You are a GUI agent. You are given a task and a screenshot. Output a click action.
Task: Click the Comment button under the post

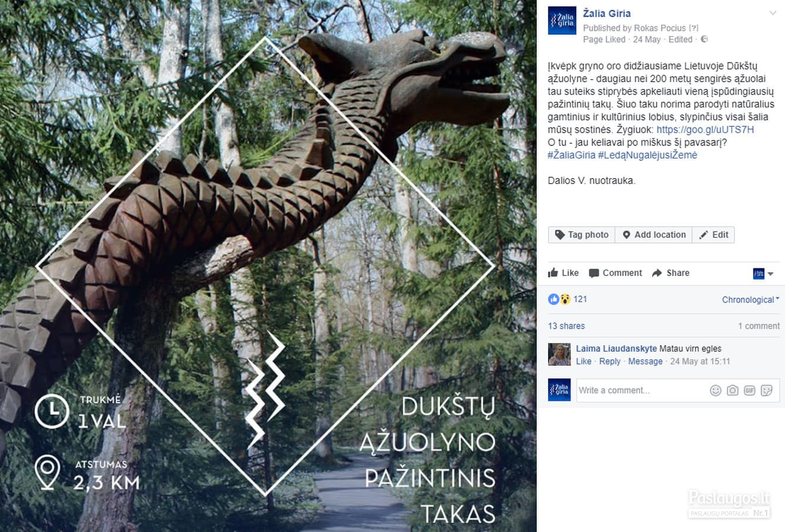tap(615, 273)
